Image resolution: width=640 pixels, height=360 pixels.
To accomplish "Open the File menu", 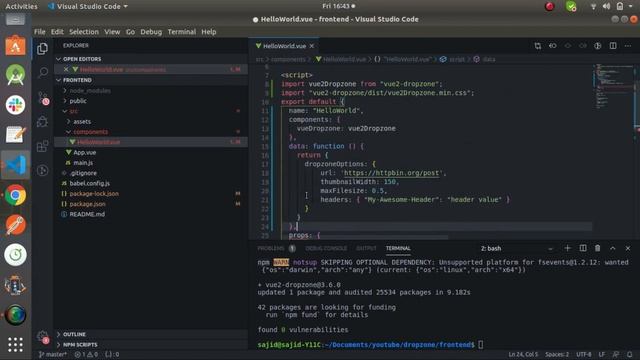I will click(40, 32).
